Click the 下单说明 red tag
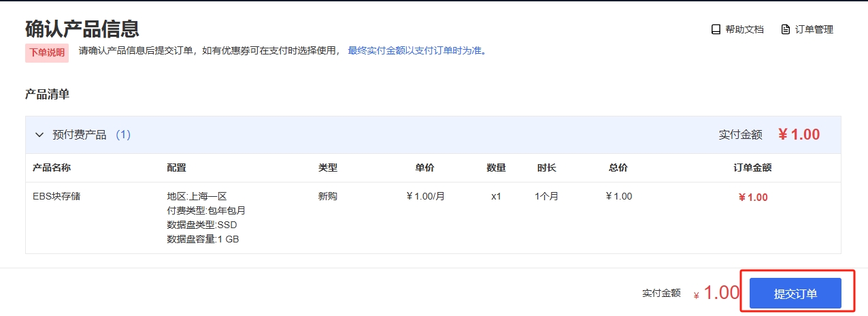This screenshot has height=316, width=868. tap(47, 52)
